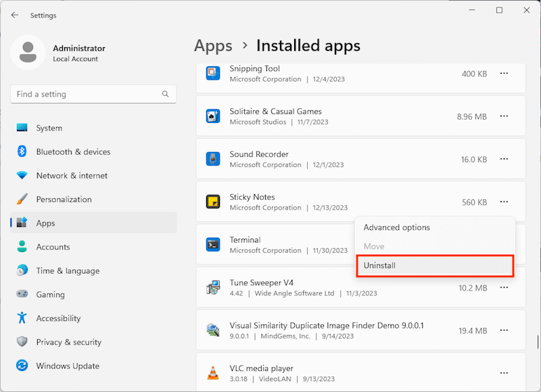Open Privacy & security shield icon

coord(22,342)
